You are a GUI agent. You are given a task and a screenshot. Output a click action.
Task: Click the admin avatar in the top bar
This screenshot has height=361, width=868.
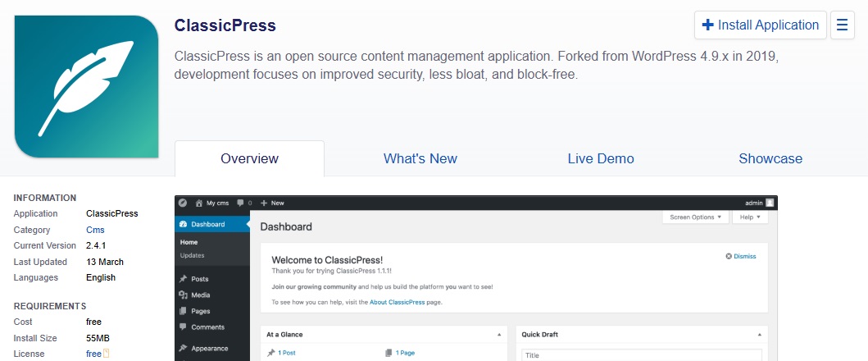(770, 203)
